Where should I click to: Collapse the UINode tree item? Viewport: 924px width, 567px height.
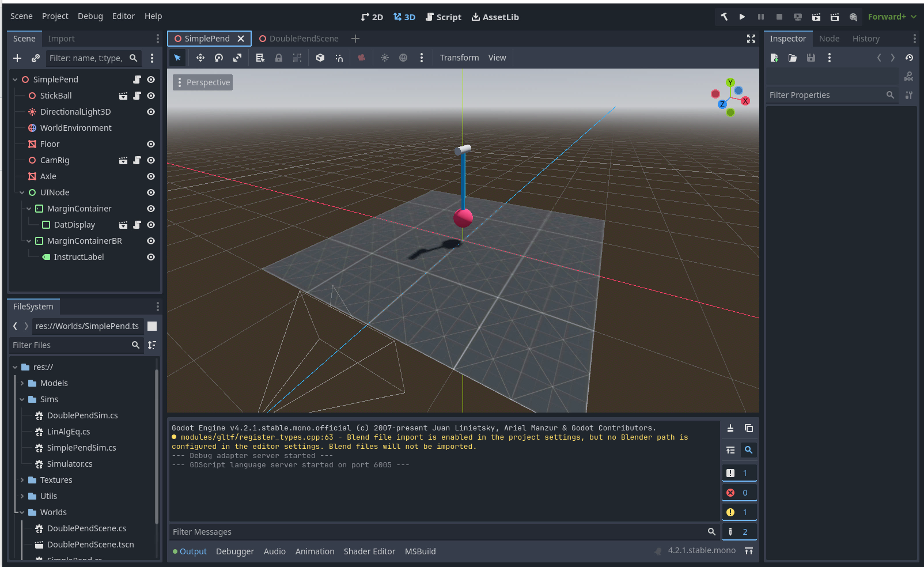pos(22,192)
